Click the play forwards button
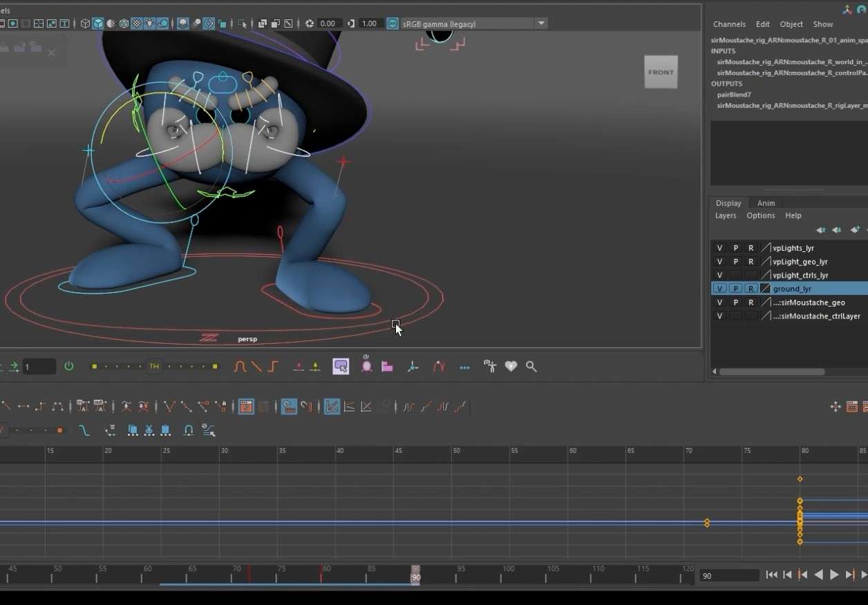868x605 pixels. point(834,575)
